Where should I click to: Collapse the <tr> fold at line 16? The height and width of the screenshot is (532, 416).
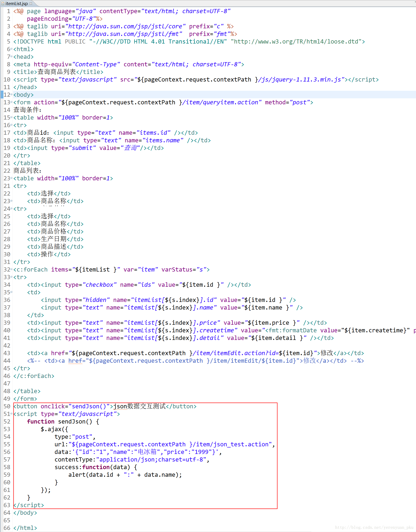tap(12, 125)
